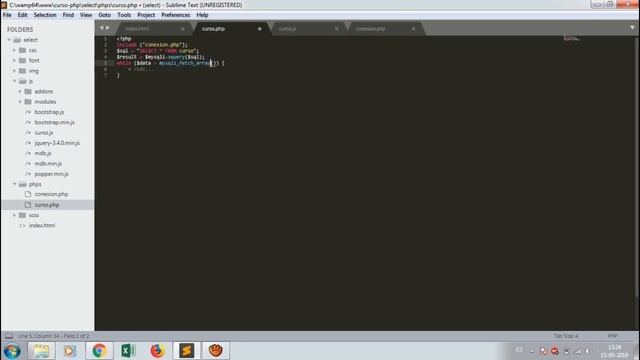Open the Goto menu
This screenshot has width=640, height=360.
pyautogui.click(x=104, y=15)
